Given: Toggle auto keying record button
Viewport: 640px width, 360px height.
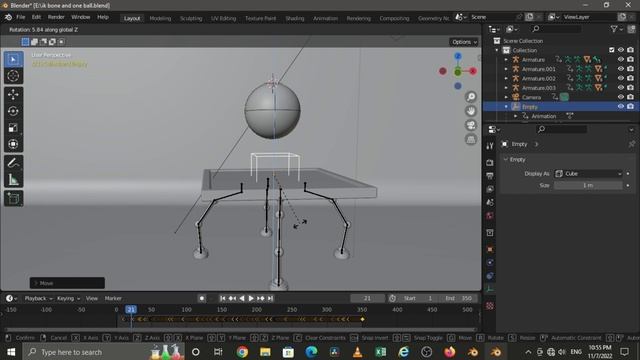Looking at the screenshot, I should coord(202,298).
